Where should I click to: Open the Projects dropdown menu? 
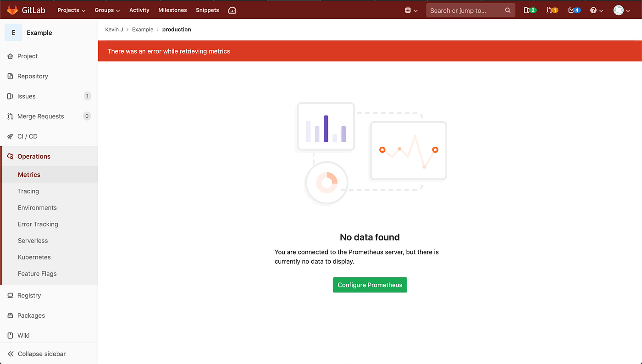[x=72, y=10]
